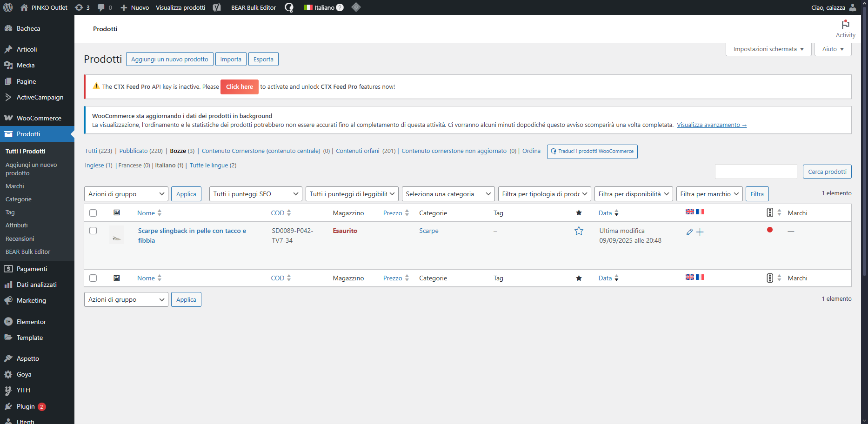
Task: Tick the select-all checkbox in the top header
Action: pos(93,213)
